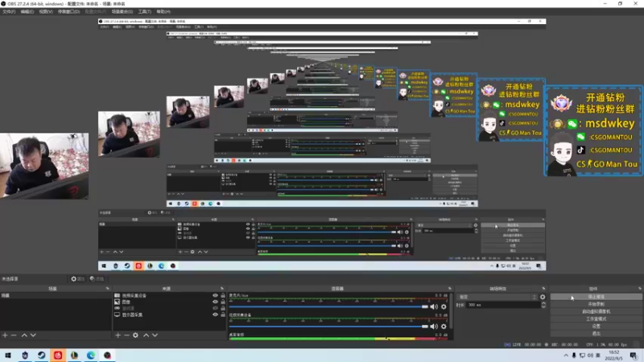
Task: Open Windows notification center icon
Action: 634,356
